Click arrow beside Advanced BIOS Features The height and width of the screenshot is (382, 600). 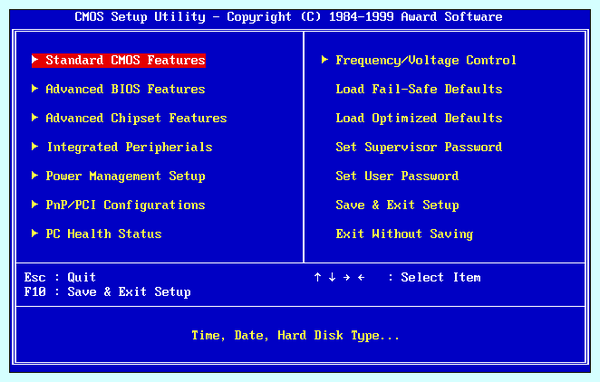click(35, 88)
